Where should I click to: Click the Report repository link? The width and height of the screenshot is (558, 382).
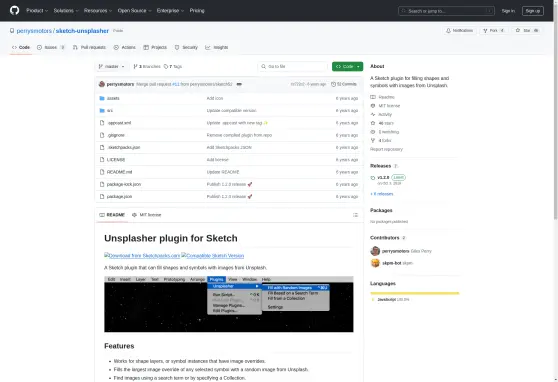click(386, 150)
